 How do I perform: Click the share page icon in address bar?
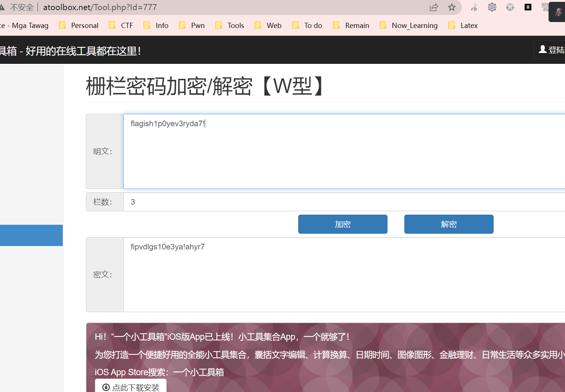coord(433,7)
